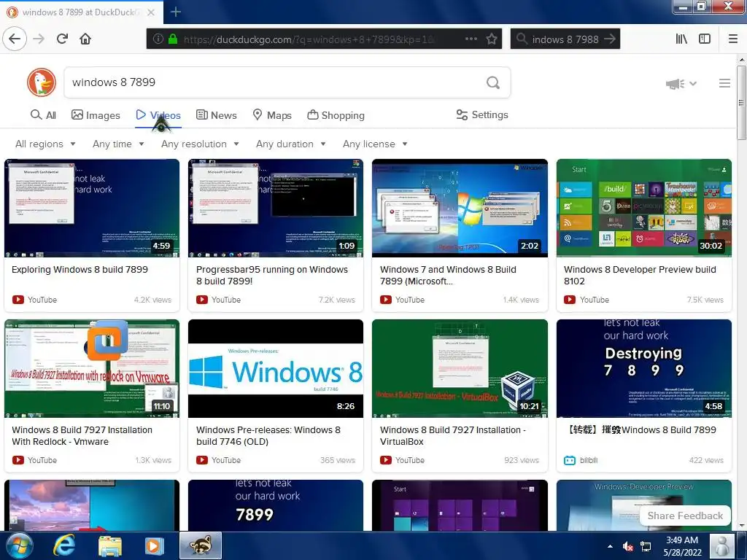This screenshot has height=560, width=747.
Task: Click title Progressbar95 running on Windows 8
Action: pyautogui.click(x=272, y=275)
